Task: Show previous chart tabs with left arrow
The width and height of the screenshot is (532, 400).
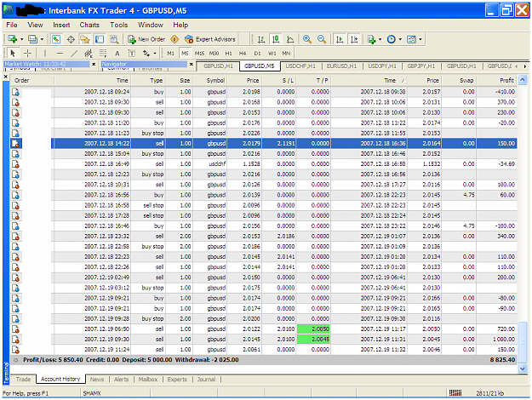Action: click(517, 66)
